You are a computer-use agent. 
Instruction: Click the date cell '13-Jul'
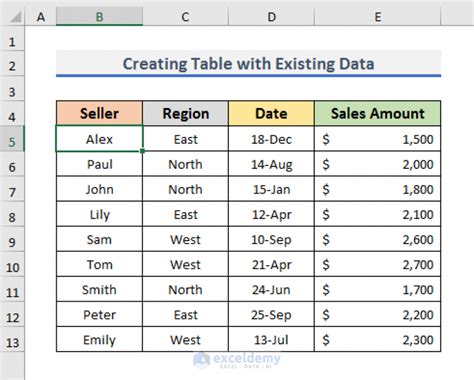point(271,340)
